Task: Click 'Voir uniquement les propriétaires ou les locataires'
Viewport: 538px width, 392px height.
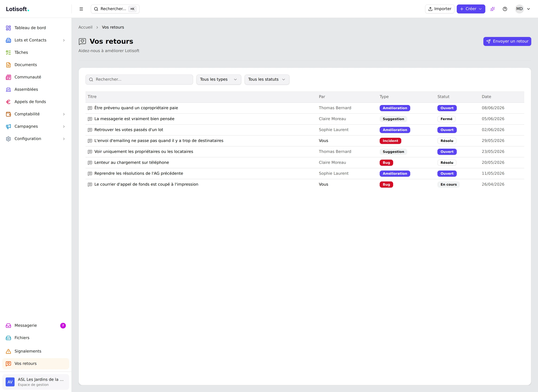Action: tap(144, 152)
